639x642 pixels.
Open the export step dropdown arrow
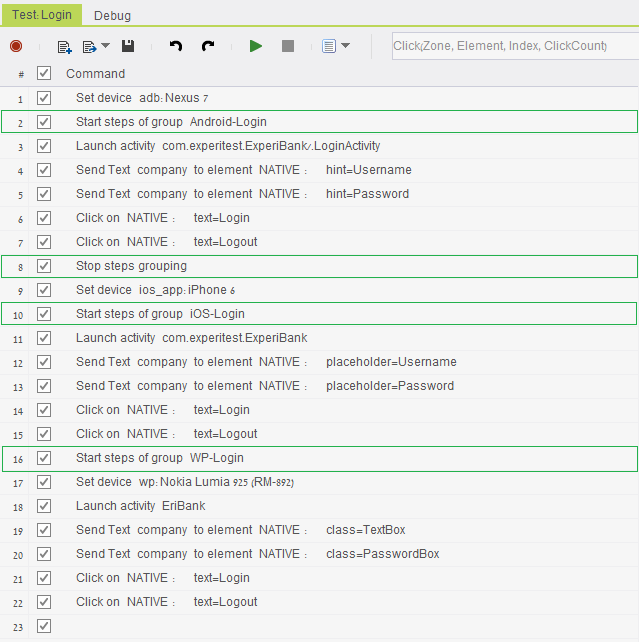click(x=105, y=46)
